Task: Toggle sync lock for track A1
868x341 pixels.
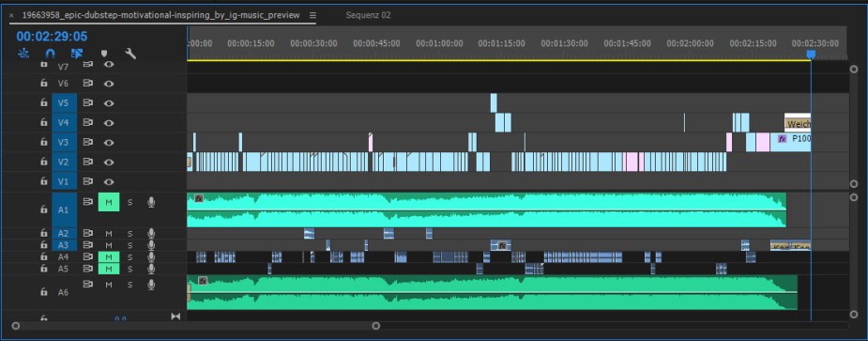Action: [87, 202]
